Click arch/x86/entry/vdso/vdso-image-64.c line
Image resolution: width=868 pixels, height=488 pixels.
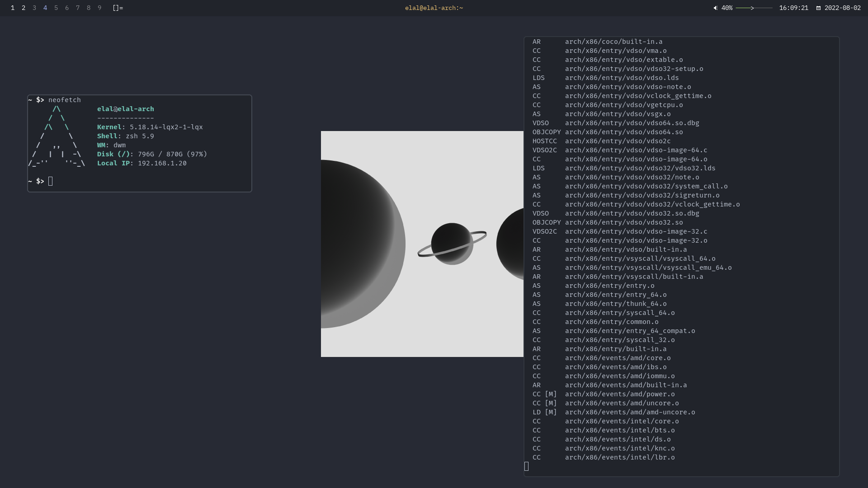coord(620,150)
